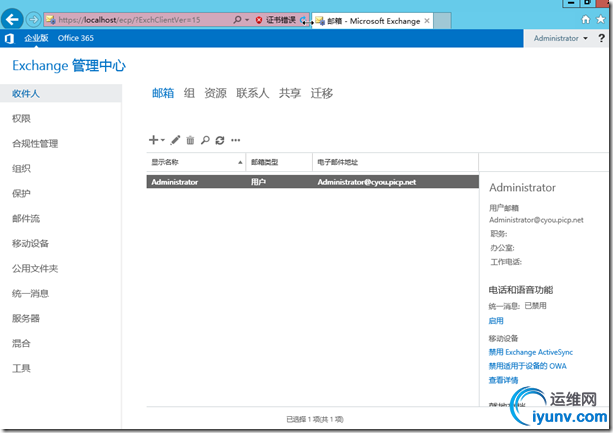Open 混合 in the left navigation

tap(21, 344)
